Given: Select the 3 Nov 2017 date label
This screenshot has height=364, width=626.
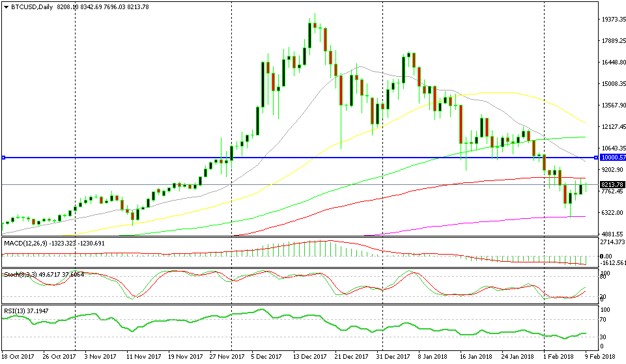Looking at the screenshot, I should pos(100,356).
